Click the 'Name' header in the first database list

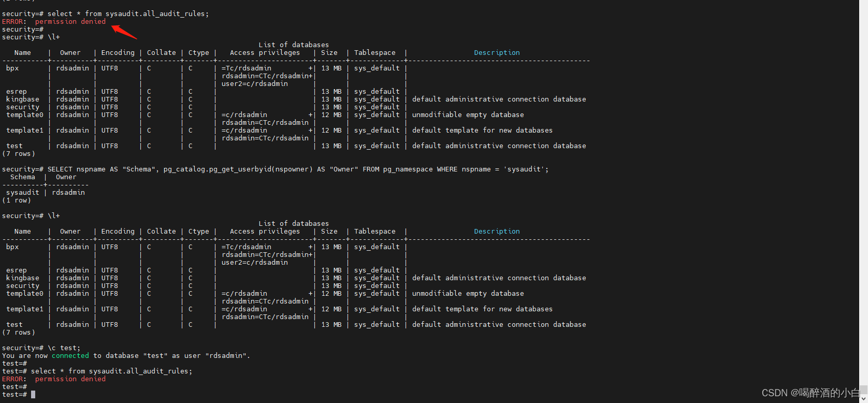coord(23,53)
